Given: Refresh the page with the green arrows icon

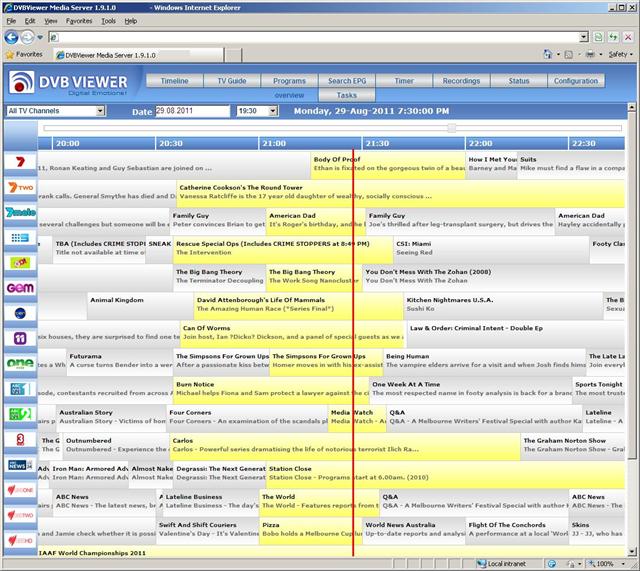Looking at the screenshot, I should pos(613,37).
